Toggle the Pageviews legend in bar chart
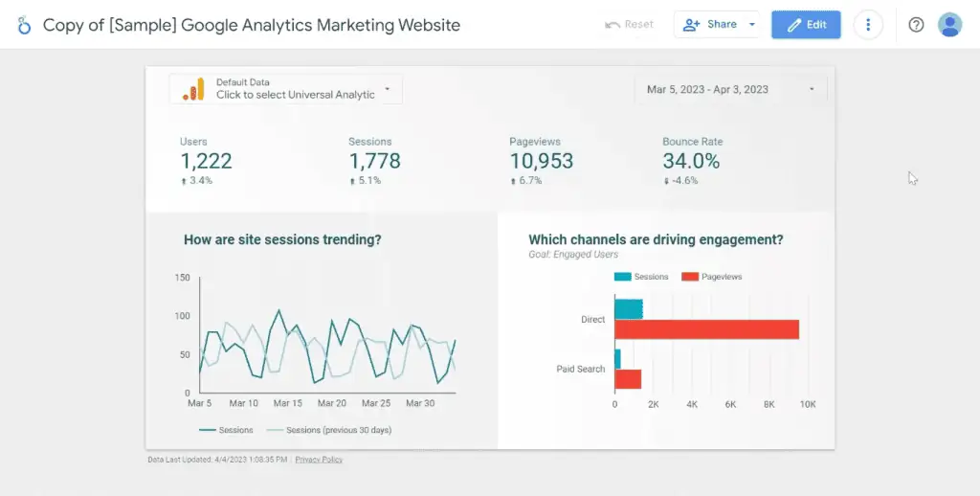980x496 pixels. [711, 277]
